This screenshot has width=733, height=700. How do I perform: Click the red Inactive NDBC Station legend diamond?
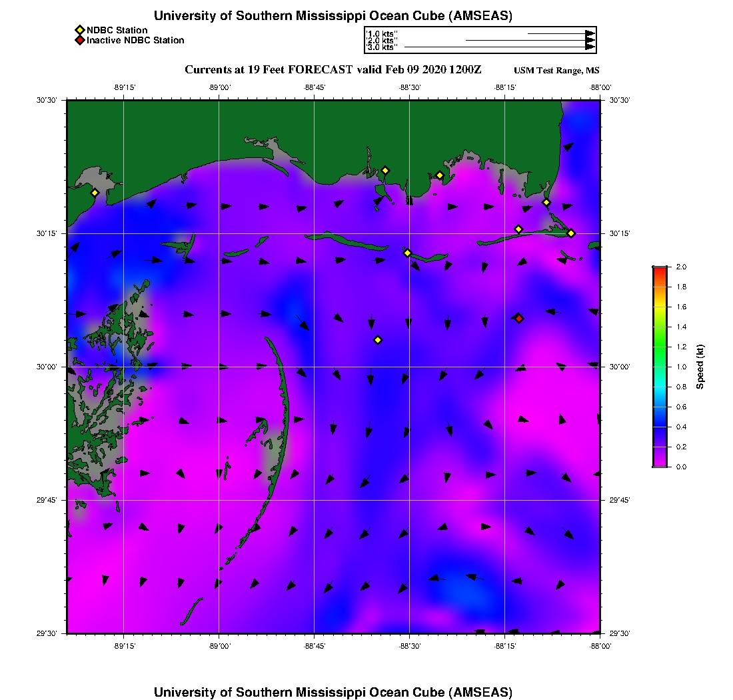pyautogui.click(x=79, y=41)
